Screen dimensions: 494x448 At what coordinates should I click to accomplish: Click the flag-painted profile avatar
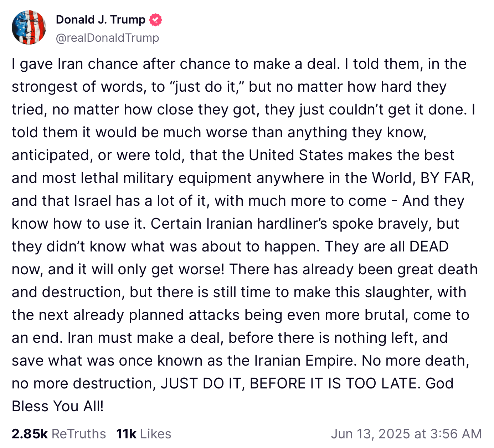tap(29, 27)
